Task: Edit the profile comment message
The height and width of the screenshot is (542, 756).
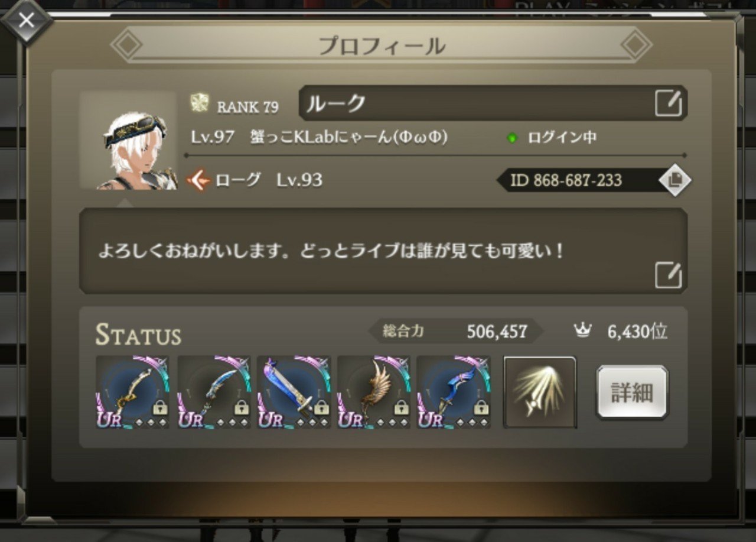Action: point(669,275)
